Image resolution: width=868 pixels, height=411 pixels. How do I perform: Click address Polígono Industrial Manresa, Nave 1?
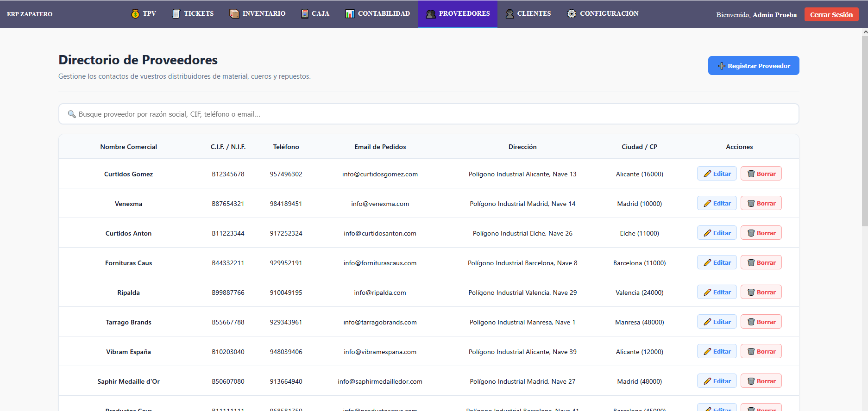click(x=522, y=322)
